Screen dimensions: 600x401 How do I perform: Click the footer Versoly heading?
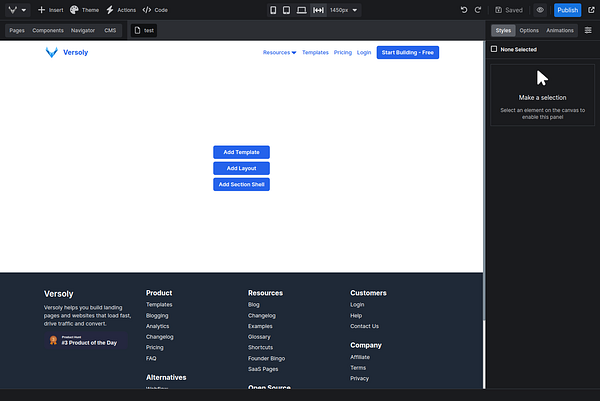click(x=59, y=294)
